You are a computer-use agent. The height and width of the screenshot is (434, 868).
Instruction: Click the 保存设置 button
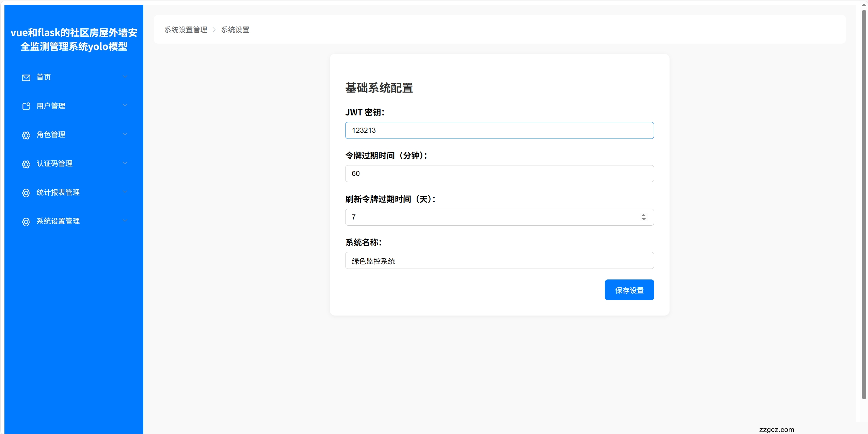coord(629,290)
